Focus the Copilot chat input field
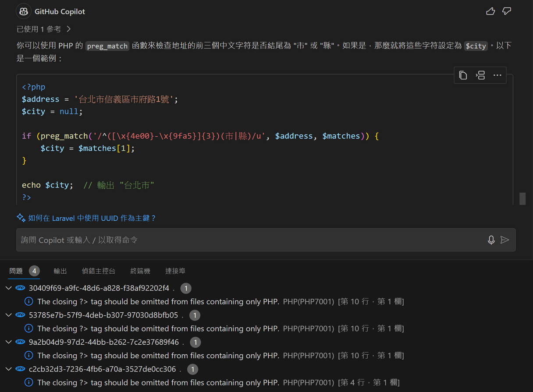 250,240
